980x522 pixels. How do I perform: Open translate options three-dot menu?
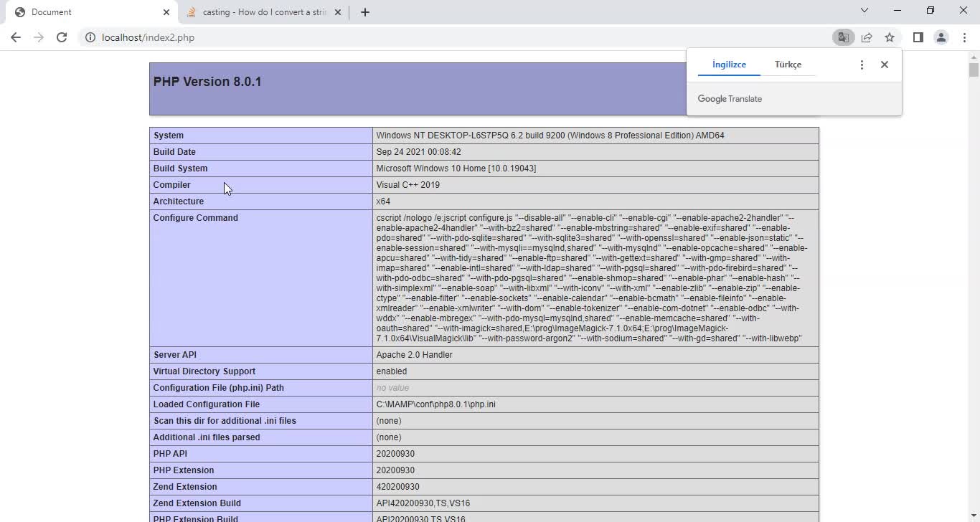tap(862, 65)
